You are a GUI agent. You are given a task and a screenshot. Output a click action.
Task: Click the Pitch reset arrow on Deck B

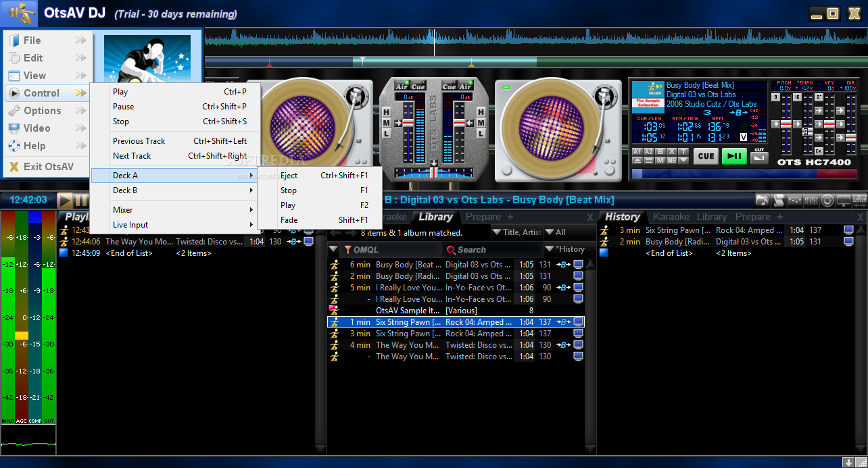coord(775,124)
